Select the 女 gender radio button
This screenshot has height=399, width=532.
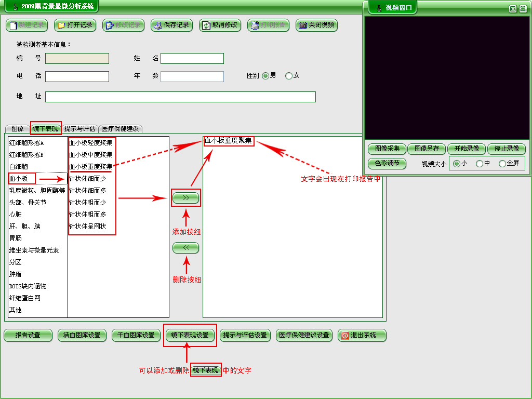289,76
